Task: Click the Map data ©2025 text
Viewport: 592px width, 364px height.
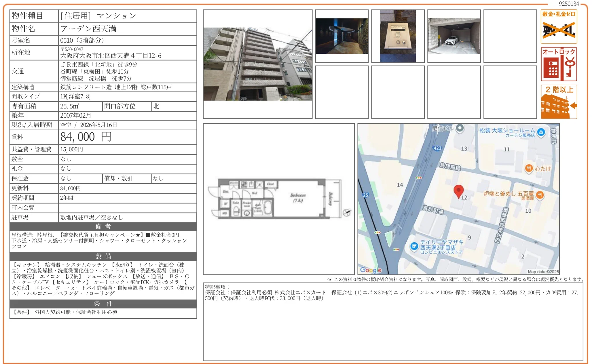Action: [x=543, y=272]
